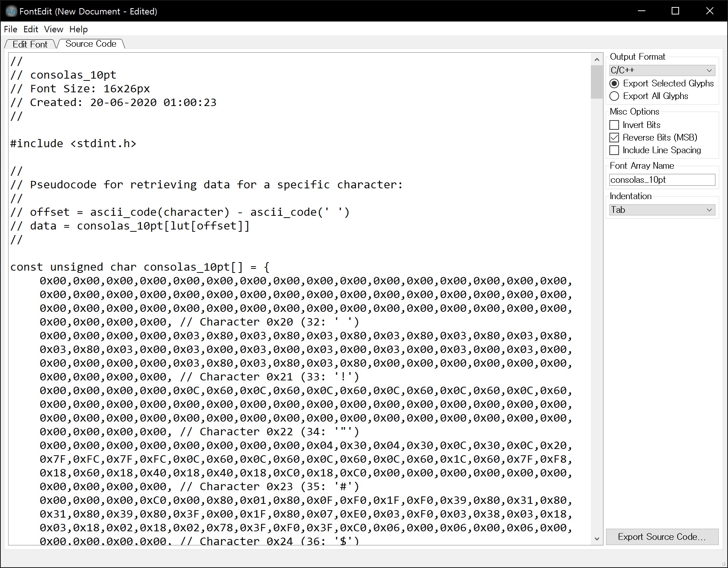Select Export Selected Glyphs option
The width and height of the screenshot is (728, 568).
point(614,83)
